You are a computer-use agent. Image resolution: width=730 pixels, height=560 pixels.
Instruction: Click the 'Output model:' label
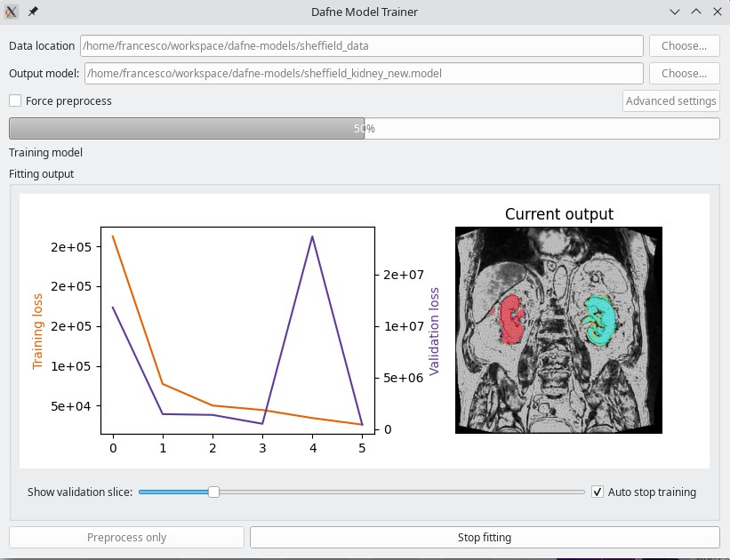click(x=44, y=73)
